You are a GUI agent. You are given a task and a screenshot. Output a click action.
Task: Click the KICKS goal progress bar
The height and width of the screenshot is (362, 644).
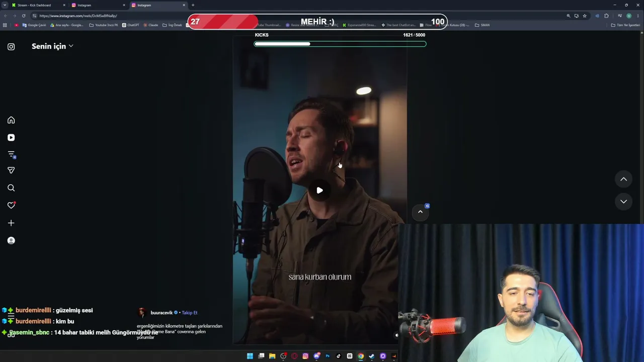tap(340, 44)
